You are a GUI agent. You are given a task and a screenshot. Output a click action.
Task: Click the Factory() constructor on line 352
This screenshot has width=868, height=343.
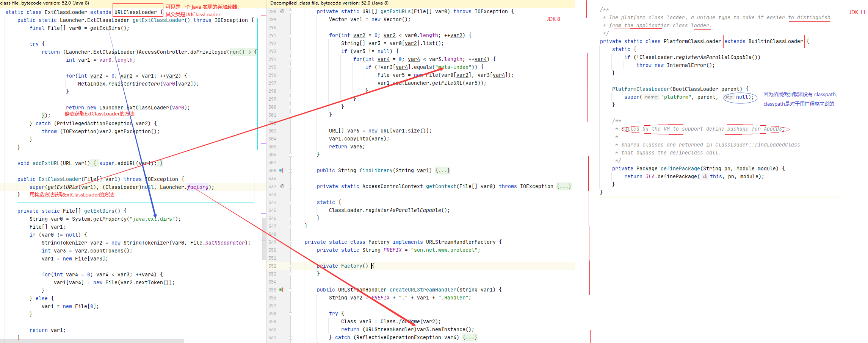(x=354, y=266)
